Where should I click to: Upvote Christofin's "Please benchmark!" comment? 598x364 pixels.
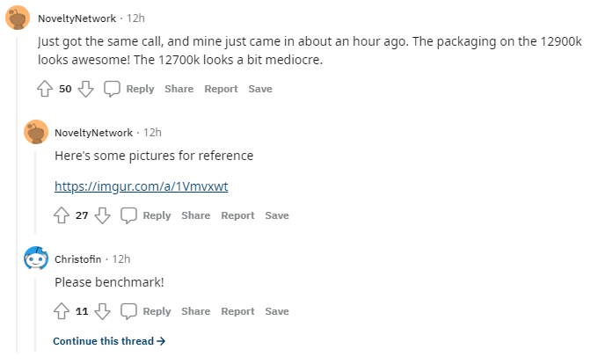coord(62,311)
